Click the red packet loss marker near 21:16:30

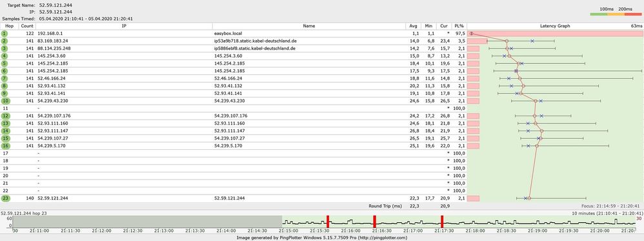[x=374, y=221]
